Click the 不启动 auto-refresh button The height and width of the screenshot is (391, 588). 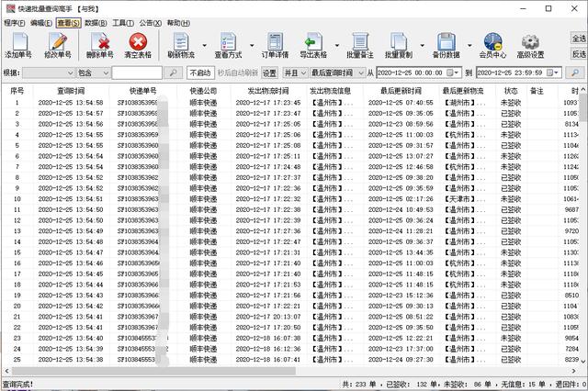click(199, 73)
